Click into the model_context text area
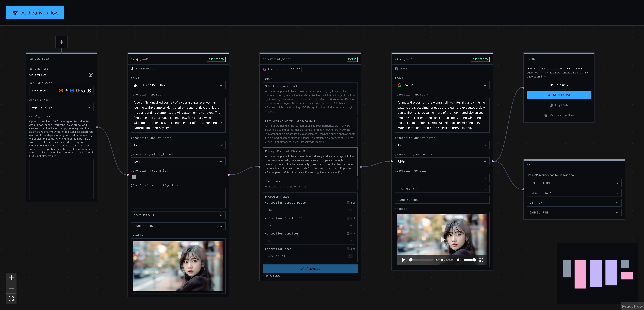The width and height of the screenshot is (644, 310). coord(61,179)
